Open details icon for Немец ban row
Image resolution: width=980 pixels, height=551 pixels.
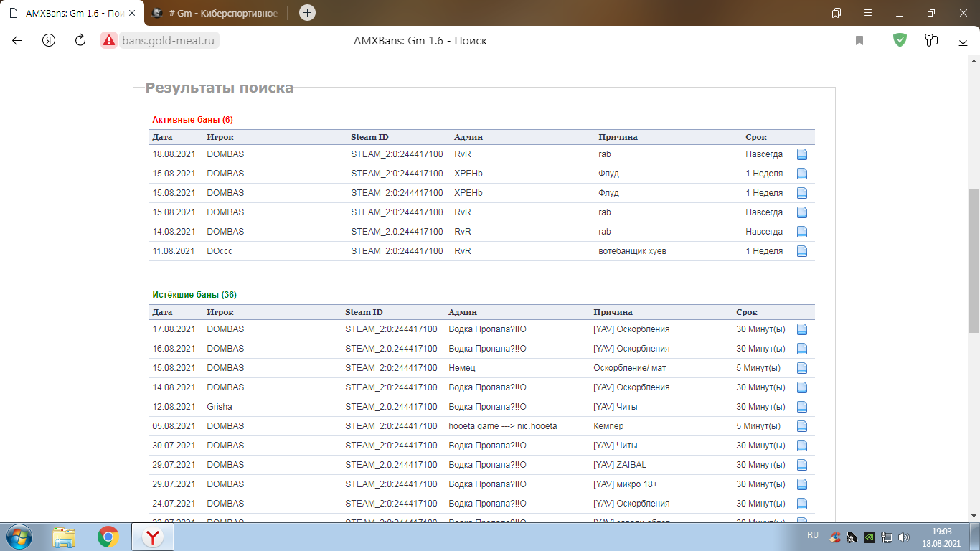pos(802,368)
